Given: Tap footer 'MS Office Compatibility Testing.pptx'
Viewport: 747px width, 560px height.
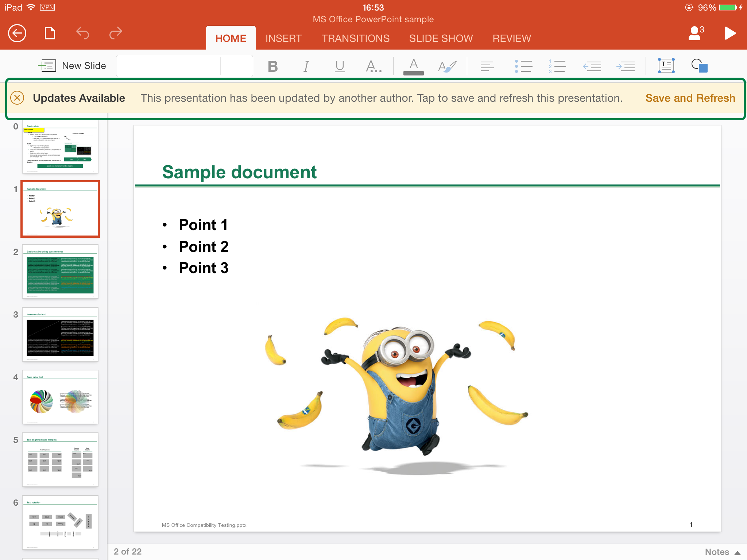Looking at the screenshot, I should [x=204, y=525].
